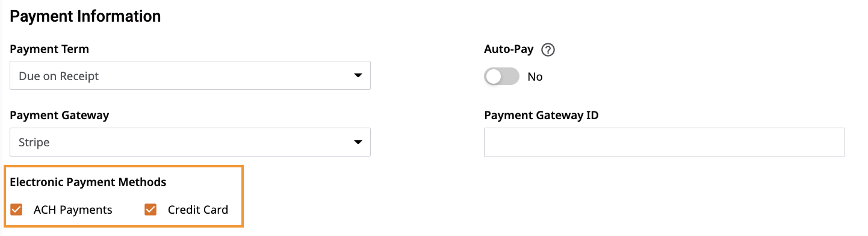This screenshot has width=868, height=236.
Task: Uncheck the ACH Payments checkbox
Action: point(17,210)
